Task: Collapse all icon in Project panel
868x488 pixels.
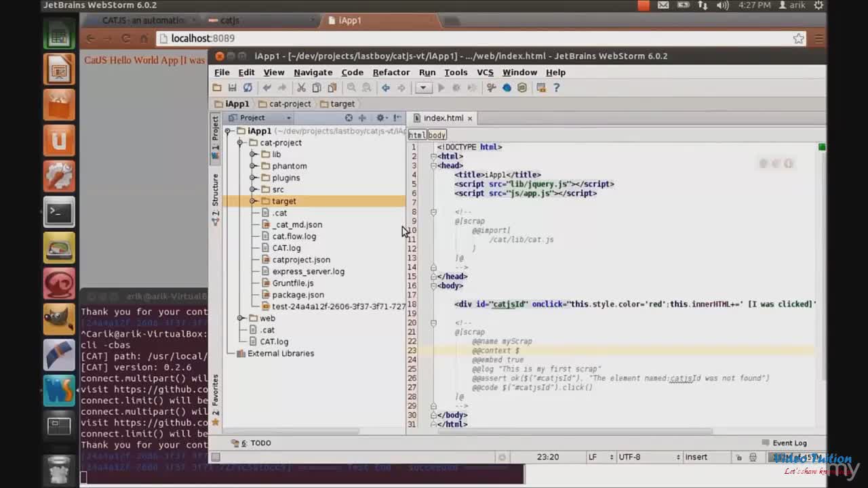Action: pyautogui.click(x=362, y=118)
